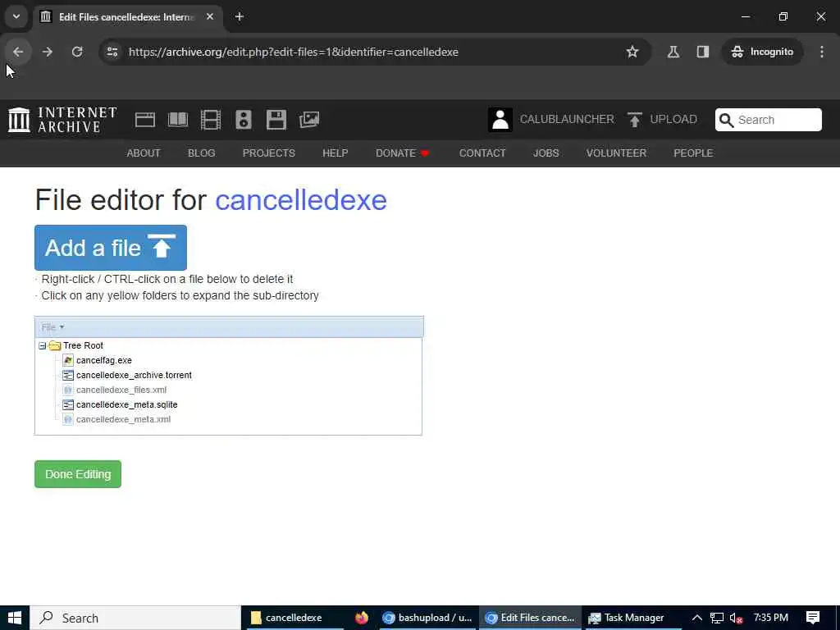The width and height of the screenshot is (840, 630).
Task: Open the cancelledexe item link in heading
Action: point(301,200)
